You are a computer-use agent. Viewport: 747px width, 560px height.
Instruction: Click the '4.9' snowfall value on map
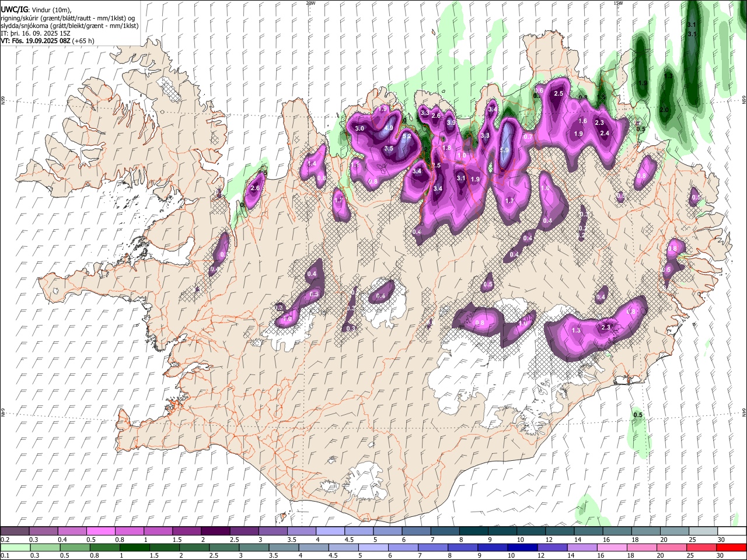click(389, 128)
